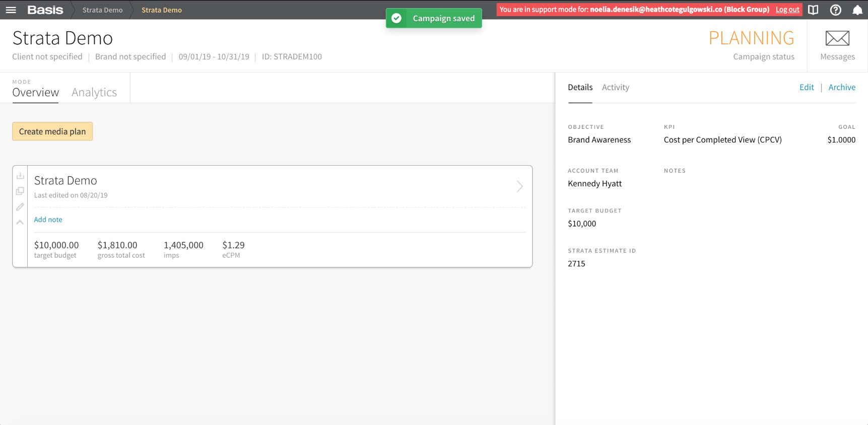This screenshot has height=425, width=868.
Task: Open the hamburger navigation menu
Action: pyautogui.click(x=11, y=10)
